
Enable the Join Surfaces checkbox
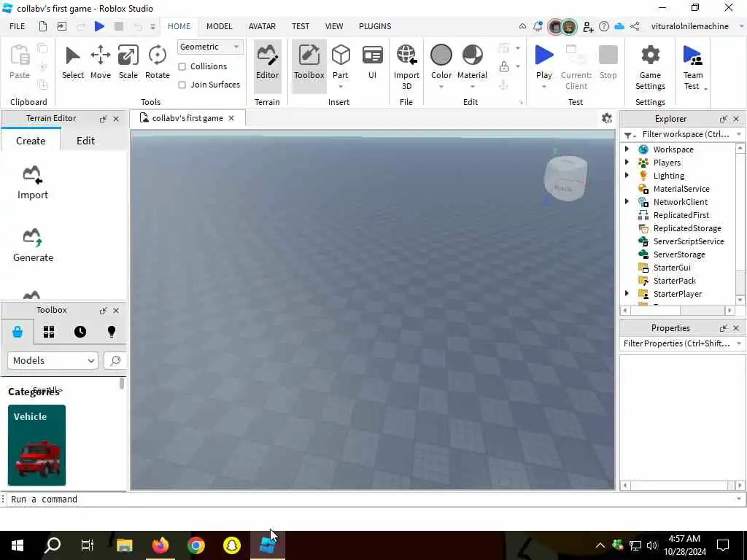coord(182,85)
